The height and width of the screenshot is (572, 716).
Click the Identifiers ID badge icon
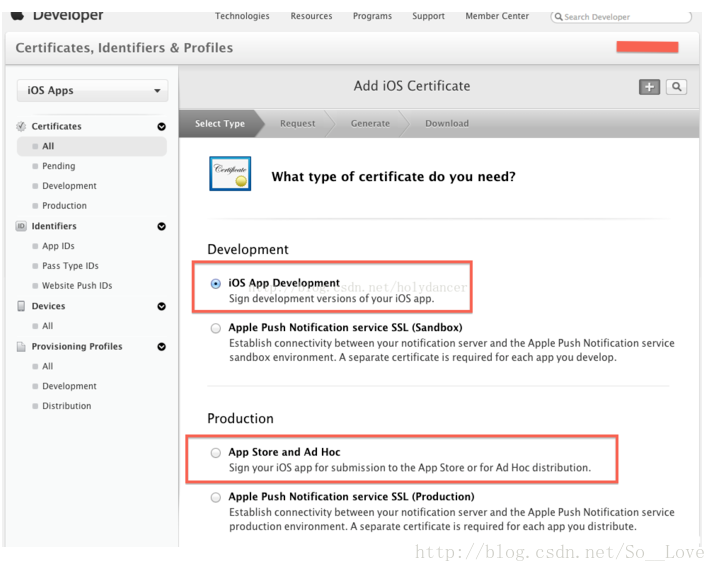(x=21, y=226)
